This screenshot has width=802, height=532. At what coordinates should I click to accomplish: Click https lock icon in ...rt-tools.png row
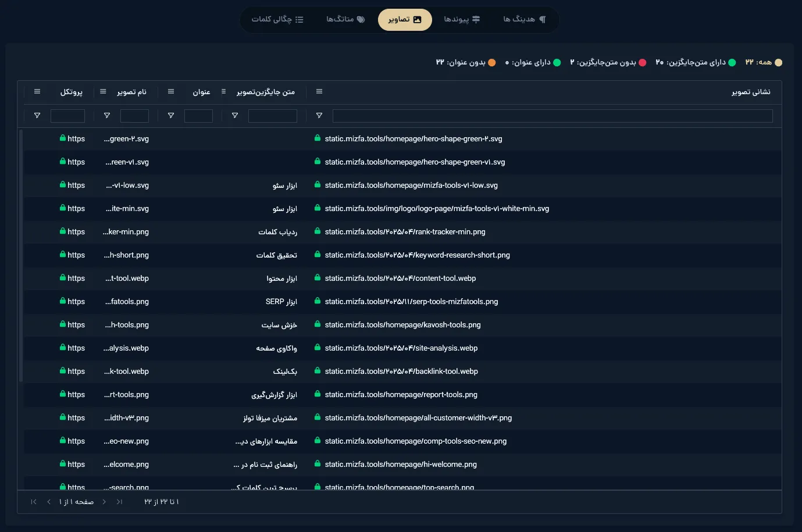tap(62, 394)
